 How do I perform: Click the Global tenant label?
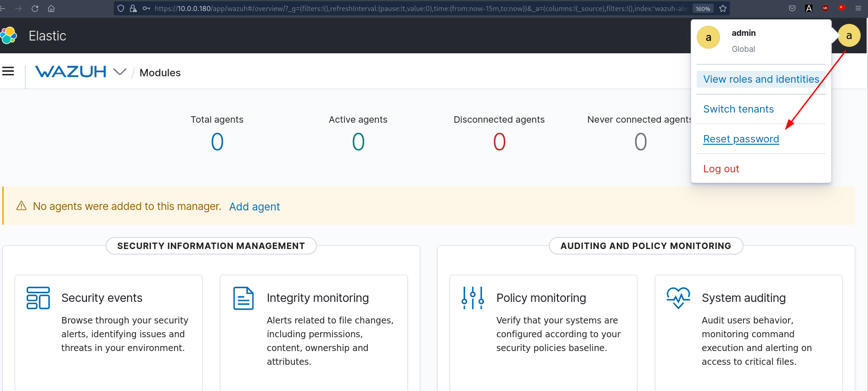click(x=743, y=49)
